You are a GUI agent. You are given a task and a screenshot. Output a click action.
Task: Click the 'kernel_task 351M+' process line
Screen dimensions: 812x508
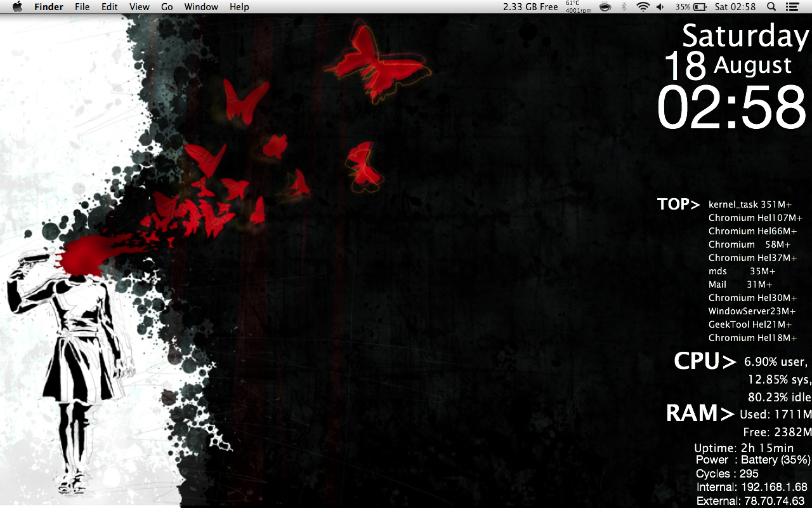750,204
